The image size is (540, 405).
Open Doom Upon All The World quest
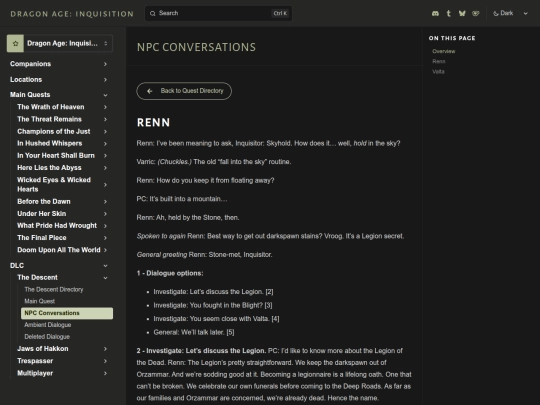pyautogui.click(x=59, y=250)
